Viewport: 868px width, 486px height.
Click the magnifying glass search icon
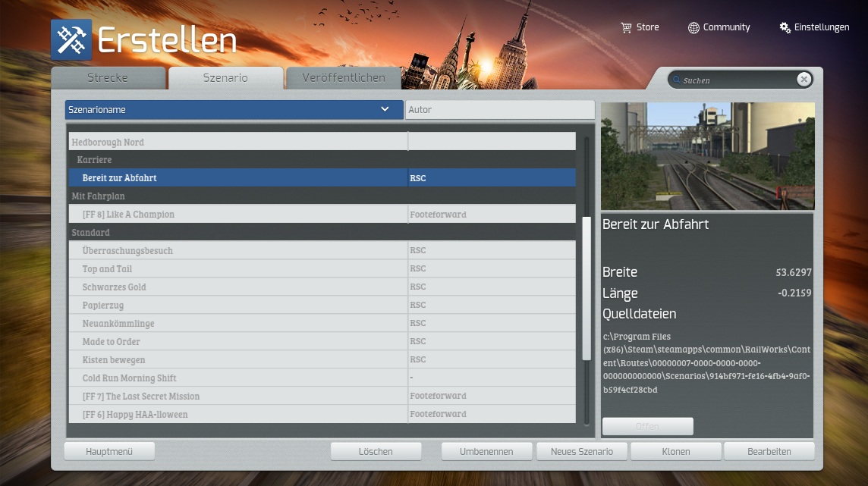click(675, 80)
